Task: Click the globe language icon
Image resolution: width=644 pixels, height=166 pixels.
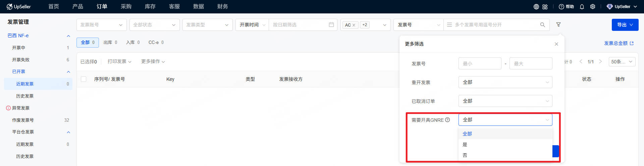Action: coord(536,7)
